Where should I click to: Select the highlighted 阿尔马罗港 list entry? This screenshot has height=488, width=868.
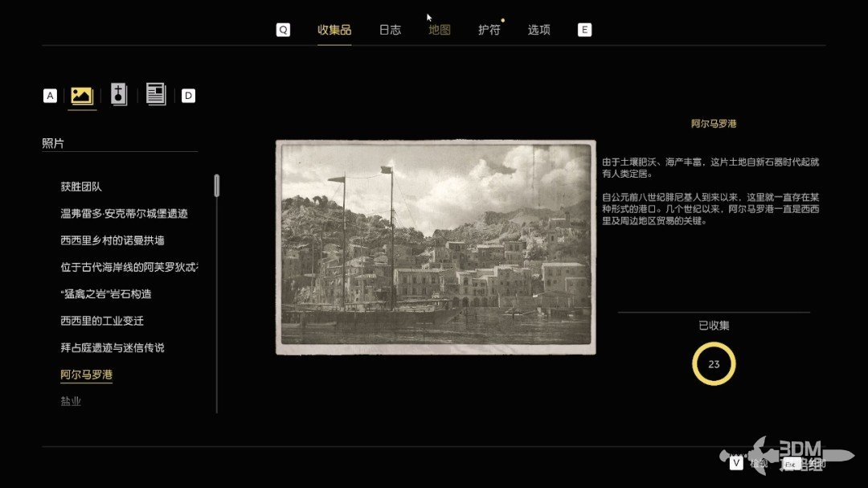(86, 375)
